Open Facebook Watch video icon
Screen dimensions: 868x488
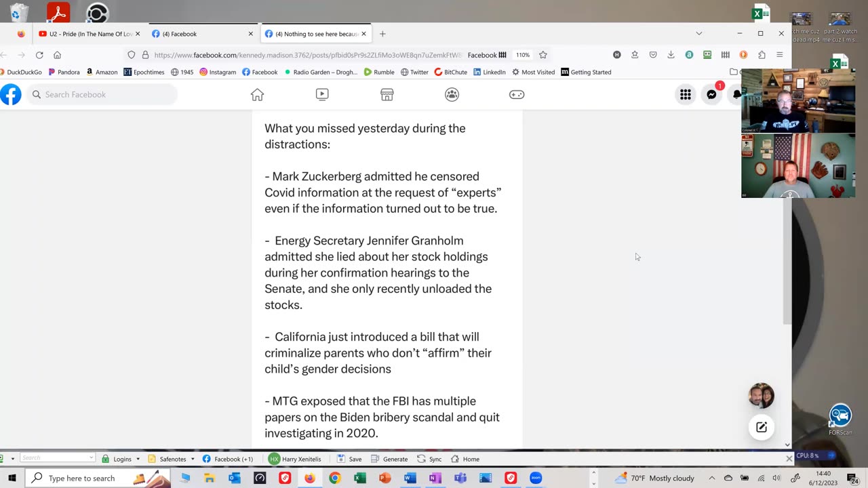point(322,95)
